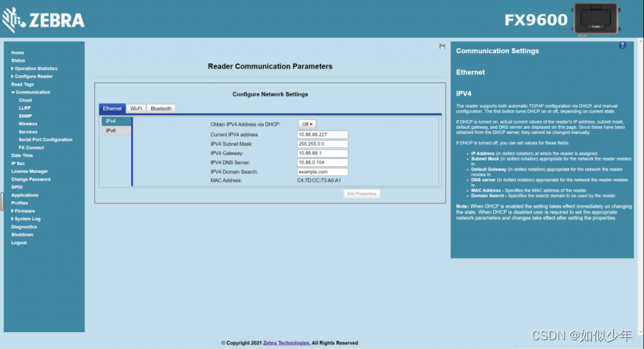Click the Set Properties button
This screenshot has width=644, height=349.
pos(362,194)
